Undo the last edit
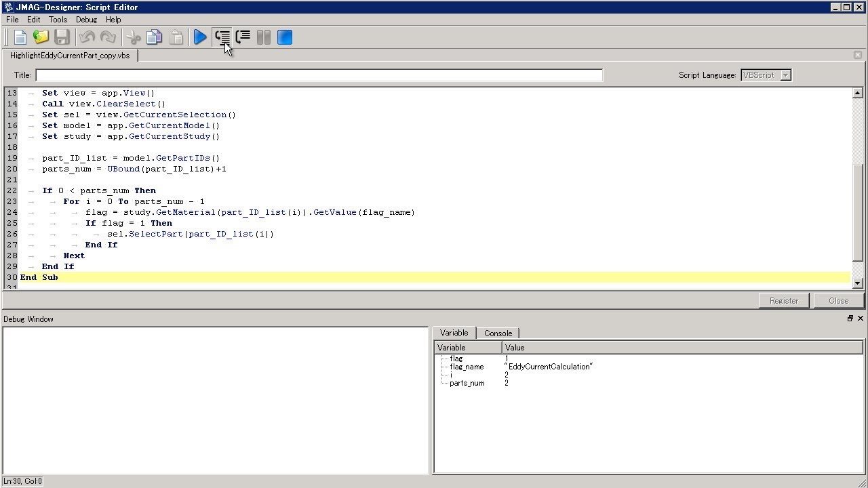Image resolution: width=868 pixels, height=488 pixels. 87,37
